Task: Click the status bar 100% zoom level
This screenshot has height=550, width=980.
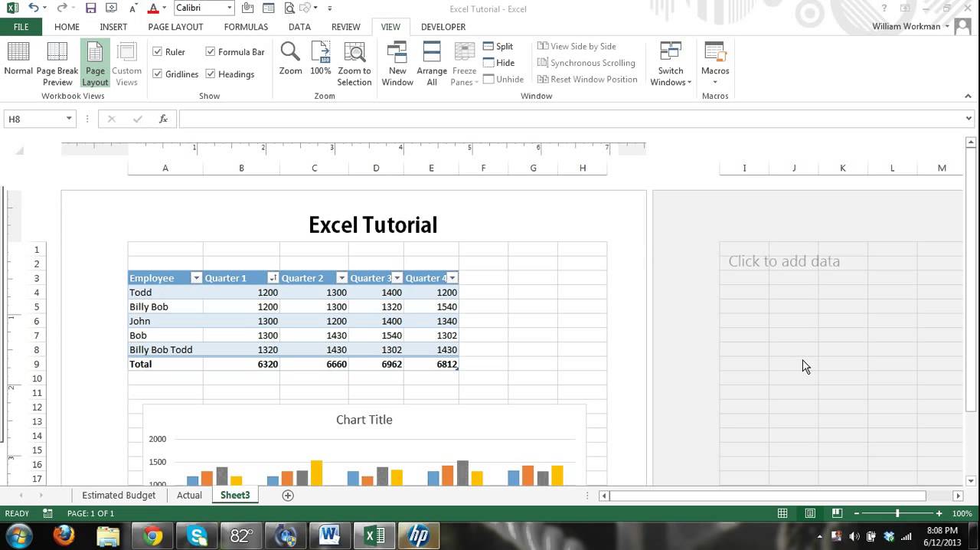Action: (962, 513)
